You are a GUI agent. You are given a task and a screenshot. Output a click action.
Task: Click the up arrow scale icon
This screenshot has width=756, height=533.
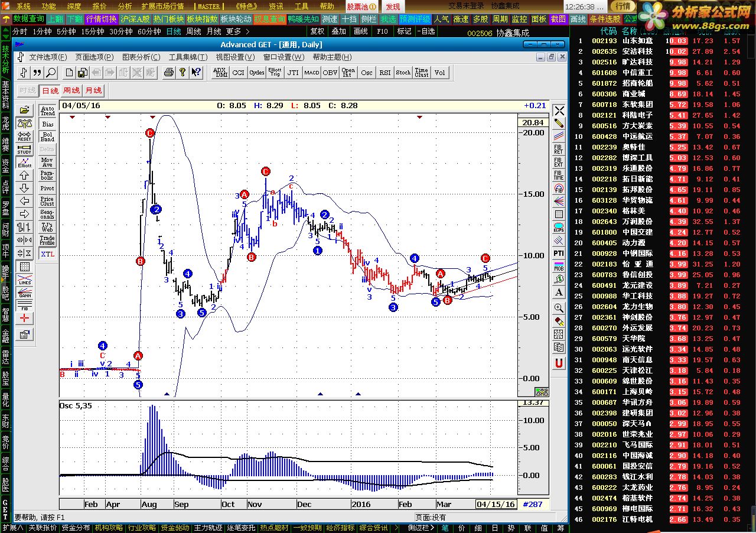click(x=24, y=175)
